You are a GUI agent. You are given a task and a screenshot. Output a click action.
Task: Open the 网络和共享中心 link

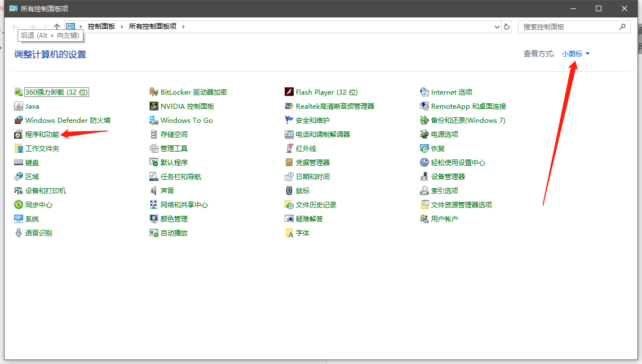[184, 205]
